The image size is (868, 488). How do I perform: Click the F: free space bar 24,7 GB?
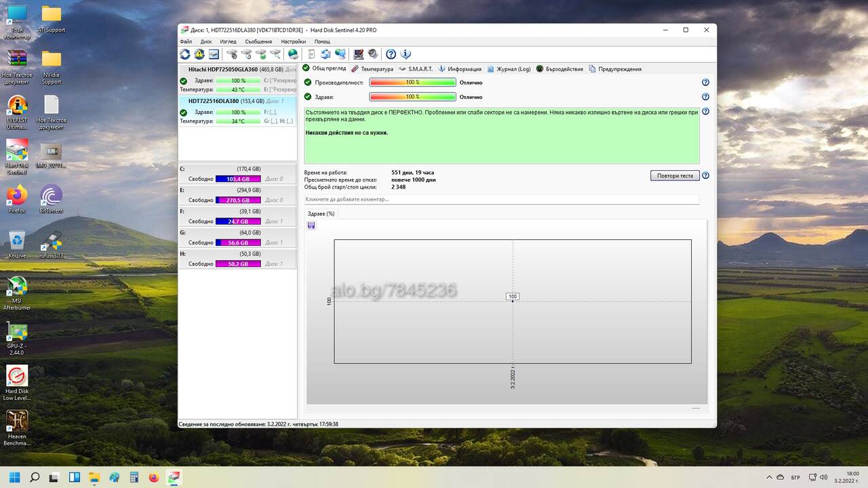[x=238, y=222]
